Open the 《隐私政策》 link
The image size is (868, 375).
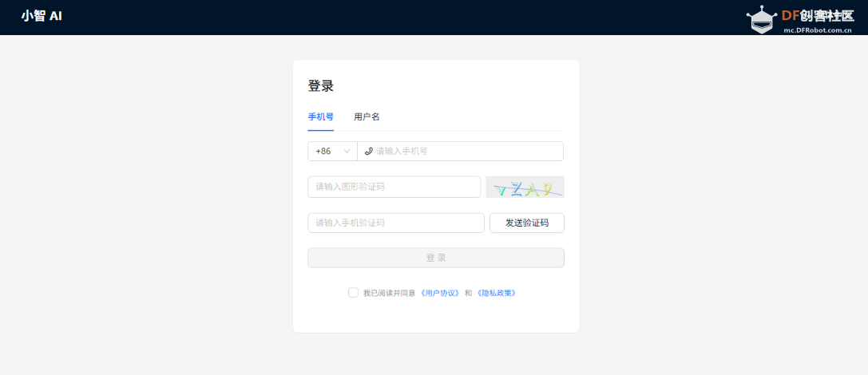[497, 293]
